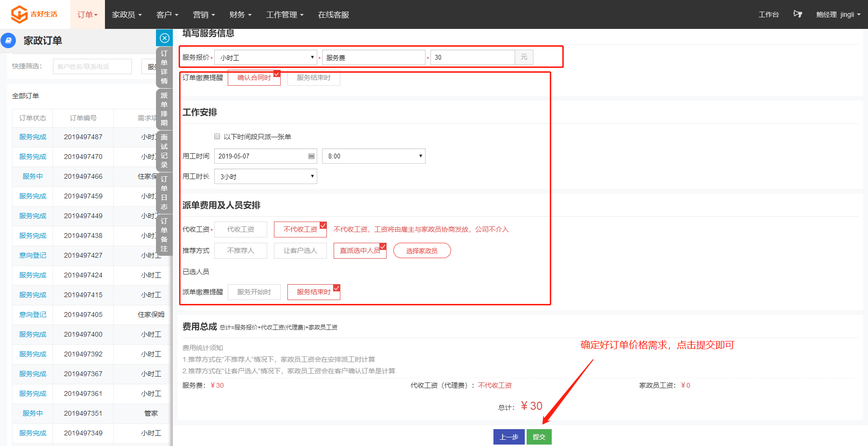868x446 pixels.
Task: Open the 8:00 time dropdown
Action: click(374, 156)
